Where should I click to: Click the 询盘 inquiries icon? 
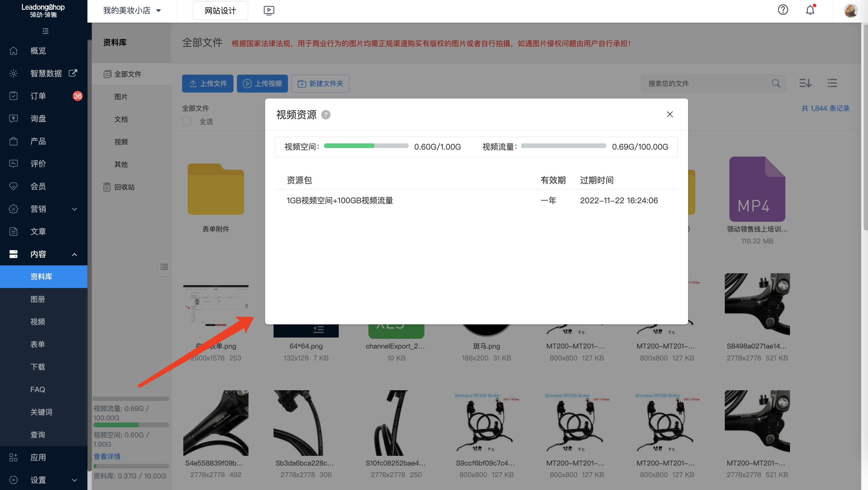point(13,118)
